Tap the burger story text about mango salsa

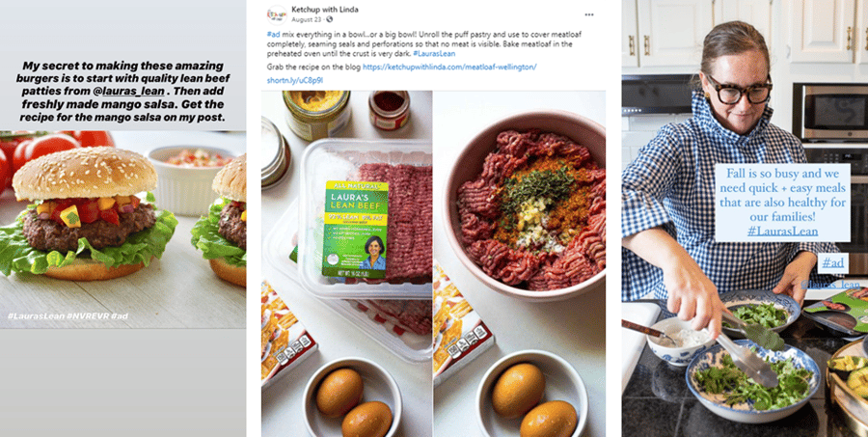coord(122,91)
